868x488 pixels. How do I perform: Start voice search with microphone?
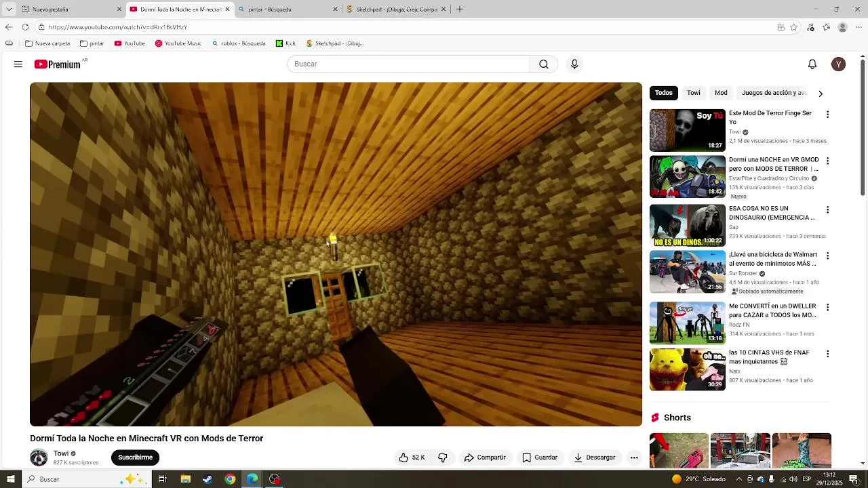point(574,64)
